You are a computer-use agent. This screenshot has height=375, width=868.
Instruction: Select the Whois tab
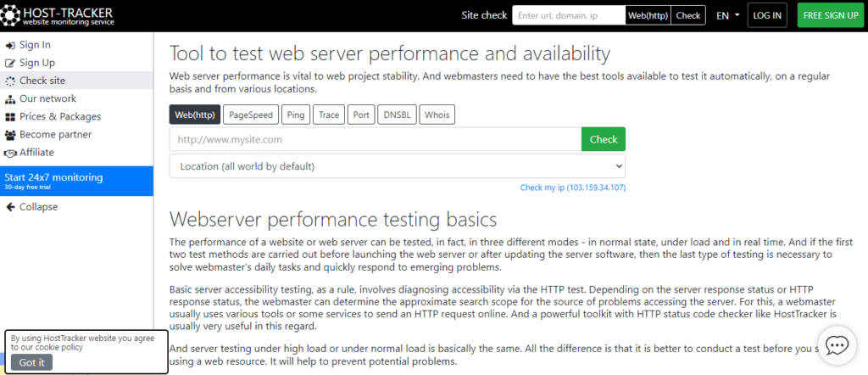tap(437, 115)
